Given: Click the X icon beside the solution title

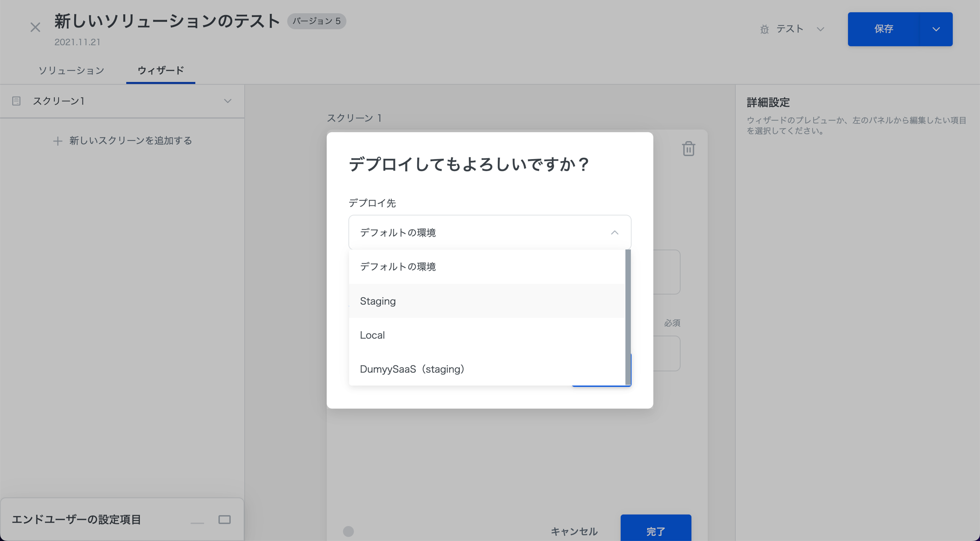Looking at the screenshot, I should coord(35,28).
